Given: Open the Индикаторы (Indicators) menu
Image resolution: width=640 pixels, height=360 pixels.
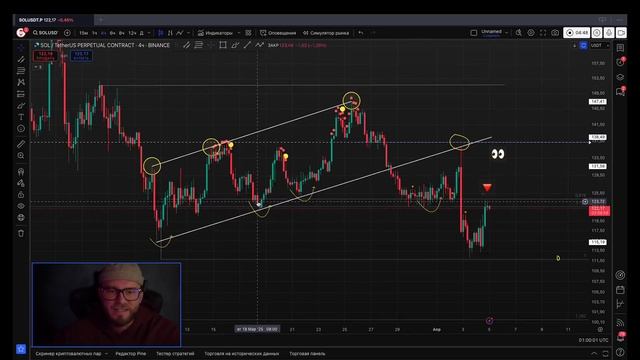Looking at the screenshot, I should point(215,33).
